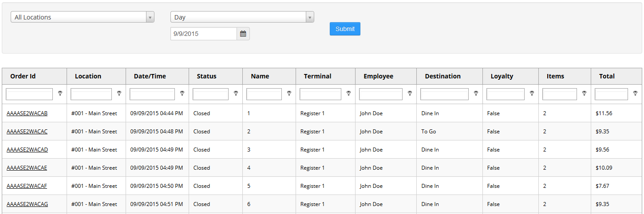Click the Terminal column filter icon

[x=348, y=93]
